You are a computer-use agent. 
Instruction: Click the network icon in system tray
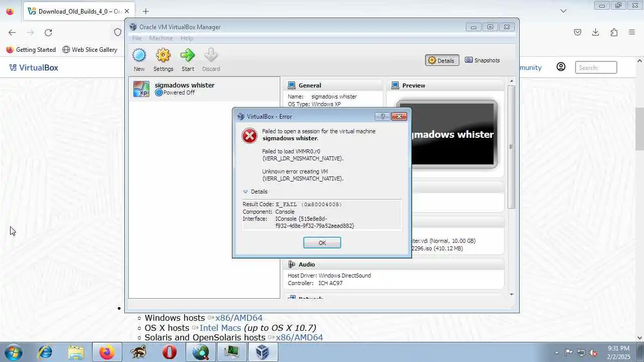pos(581,352)
